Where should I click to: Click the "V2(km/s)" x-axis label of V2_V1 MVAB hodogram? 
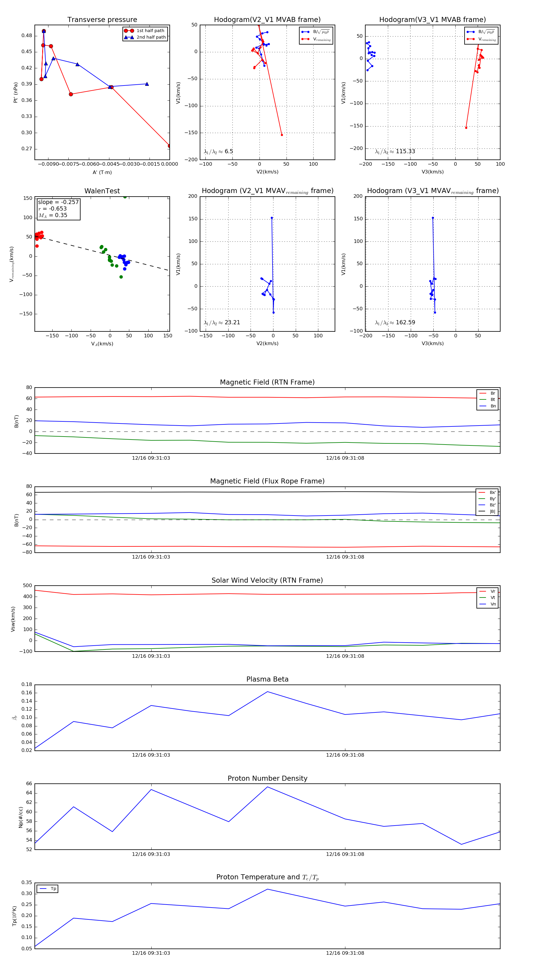[x=267, y=172]
